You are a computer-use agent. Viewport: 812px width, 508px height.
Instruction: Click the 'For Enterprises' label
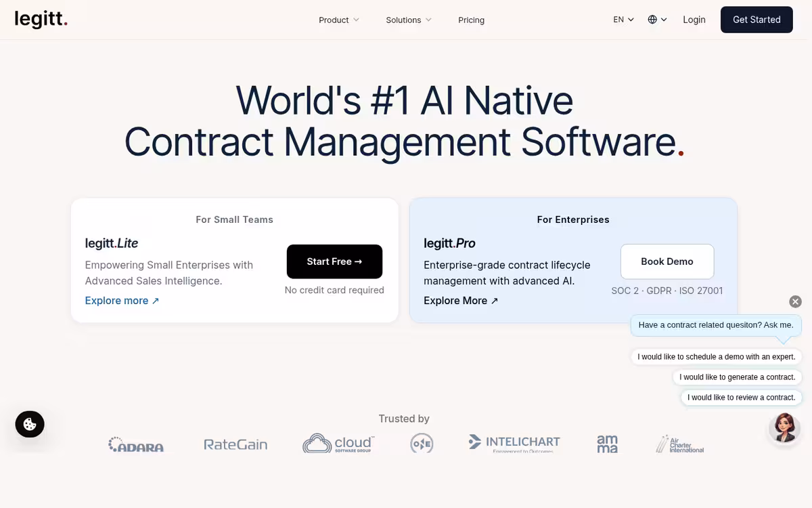coord(573,219)
